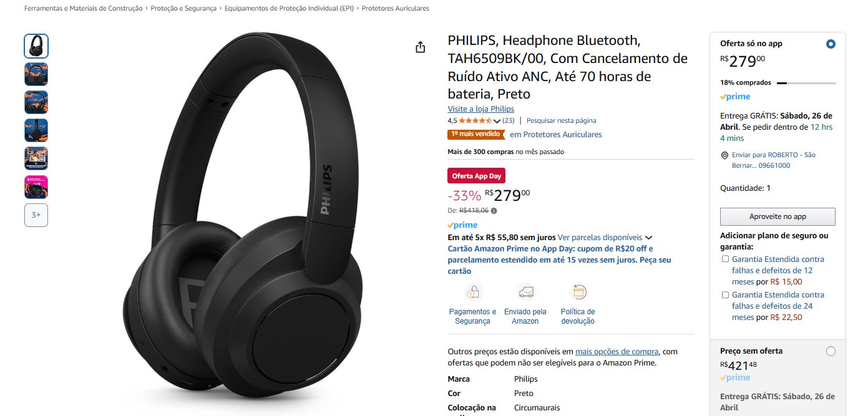The image size is (868, 416).
Task: Open the rating breakdown chevron
Action: (497, 121)
